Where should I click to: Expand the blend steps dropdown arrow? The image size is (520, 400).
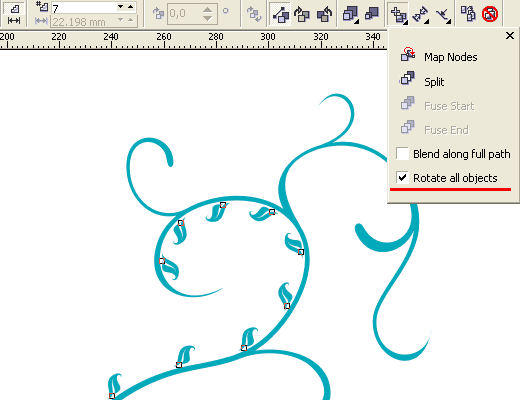pyautogui.click(x=121, y=6)
